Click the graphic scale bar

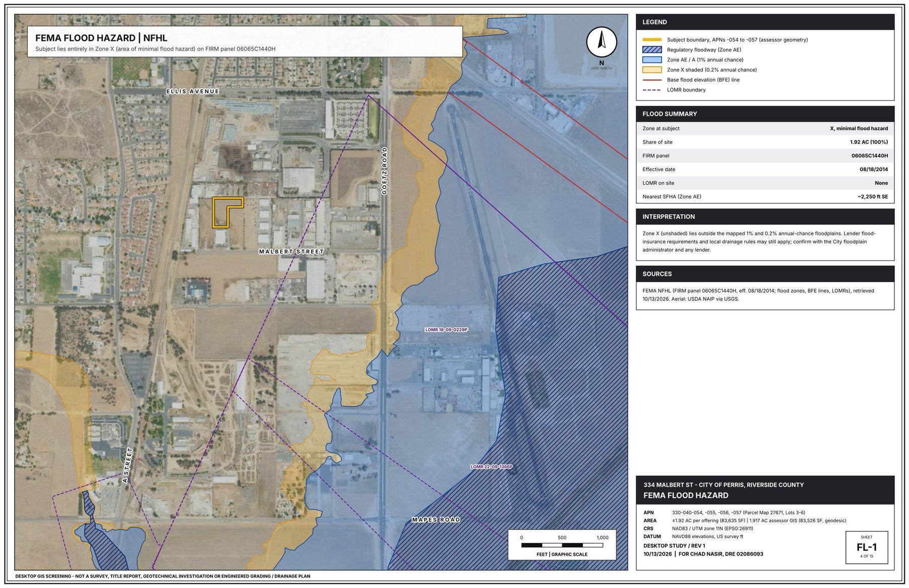point(562,545)
